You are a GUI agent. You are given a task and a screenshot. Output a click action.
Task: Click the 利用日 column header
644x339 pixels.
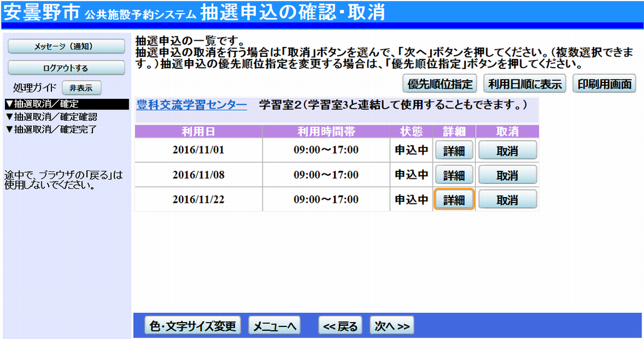coord(198,131)
